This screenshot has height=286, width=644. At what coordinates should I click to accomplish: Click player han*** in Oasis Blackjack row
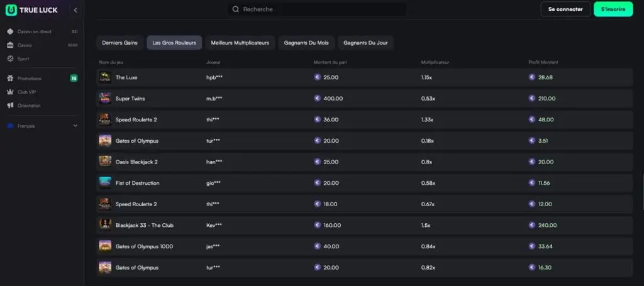(214, 162)
